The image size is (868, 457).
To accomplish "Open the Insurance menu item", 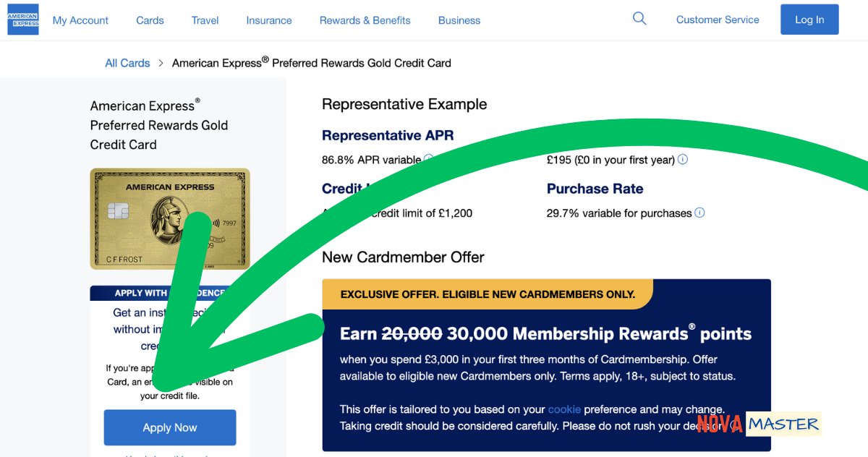I will [269, 20].
